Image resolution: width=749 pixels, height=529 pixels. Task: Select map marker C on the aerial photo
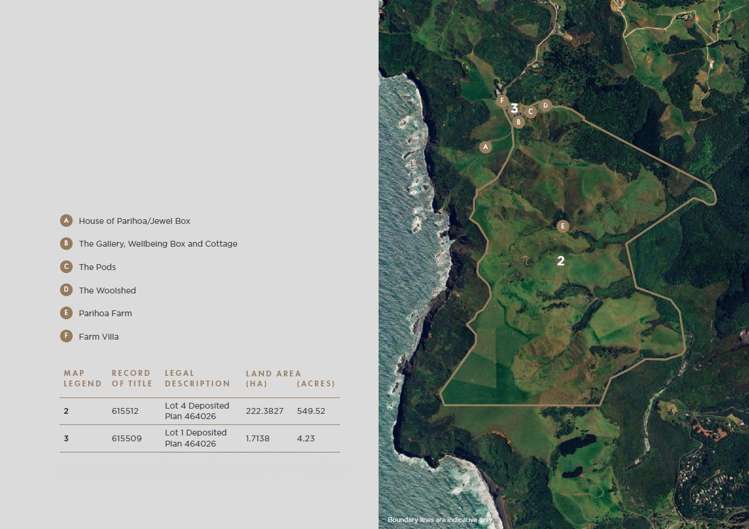530,112
